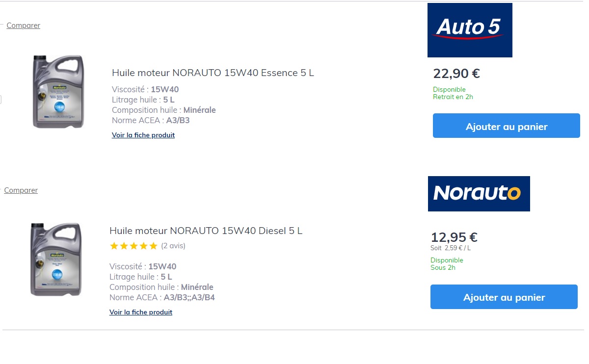Screen dimensions: 589x364
Task: Open the Essence 5 L oil can image
Action: tap(58, 92)
